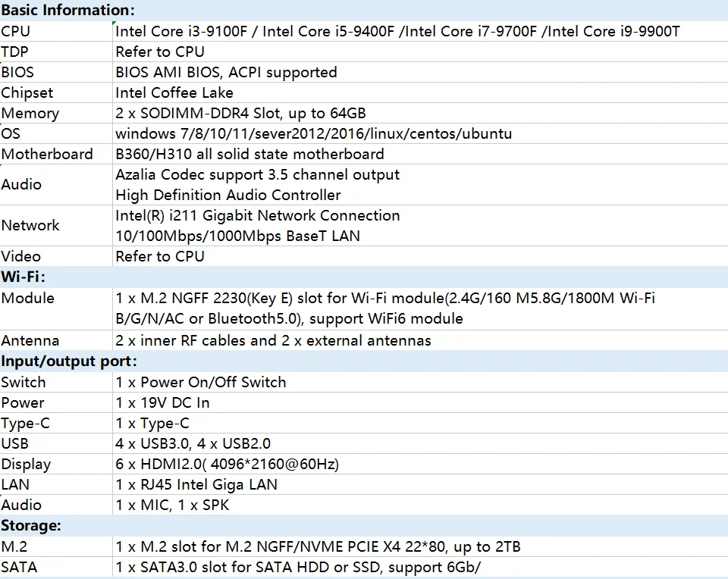Select '2 x SODIMM-DDR4 Slot, up to 64GB' cell
Screen dimensions: 728x579
coord(420,113)
